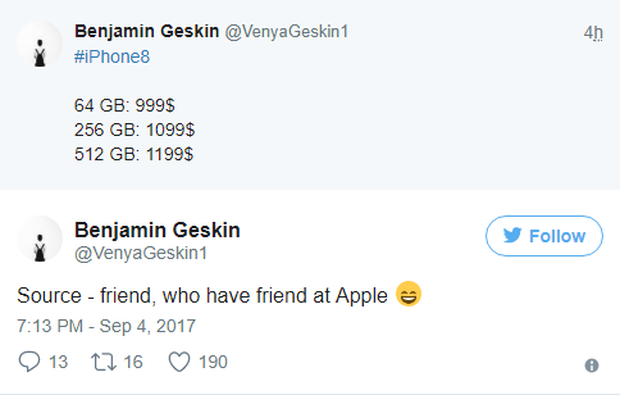Click the Twitter bird icon in Follow
620x395 pixels.
pos(512,236)
